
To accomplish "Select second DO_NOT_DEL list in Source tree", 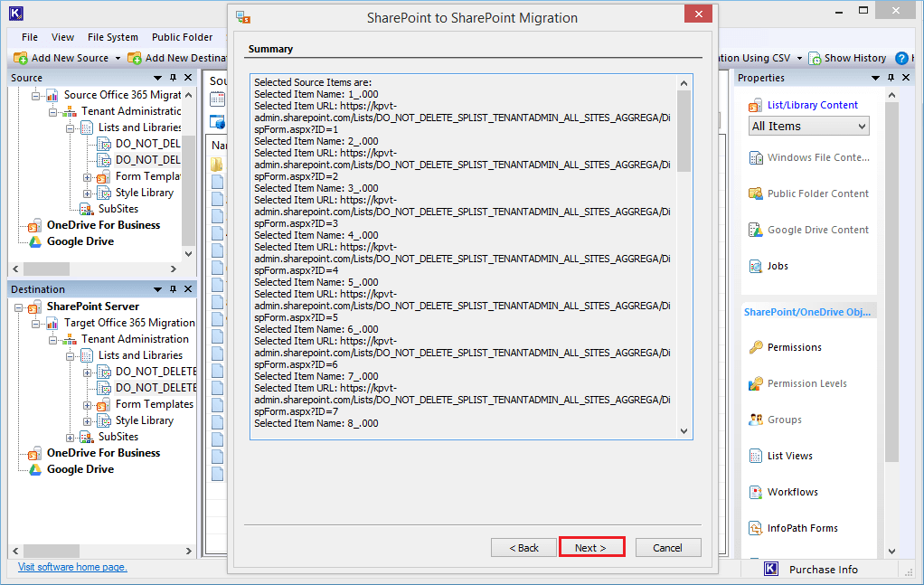I will [x=147, y=160].
